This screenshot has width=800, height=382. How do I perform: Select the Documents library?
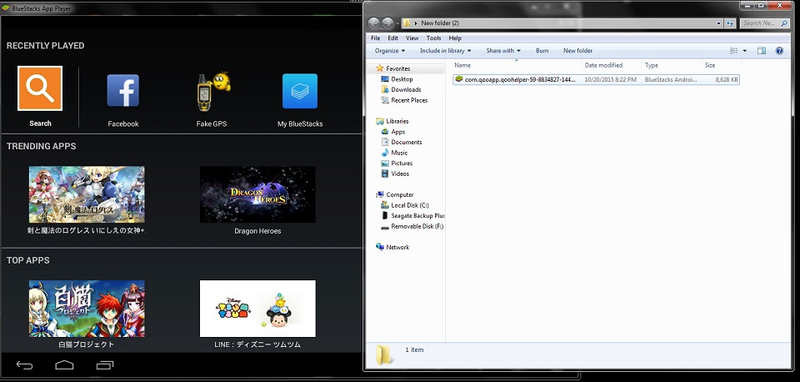(402, 142)
